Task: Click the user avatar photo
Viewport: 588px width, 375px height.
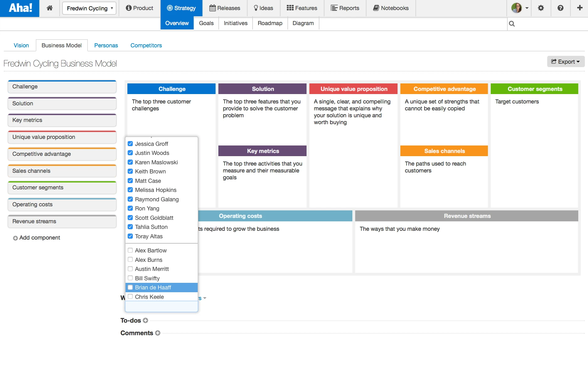Action: (x=516, y=8)
